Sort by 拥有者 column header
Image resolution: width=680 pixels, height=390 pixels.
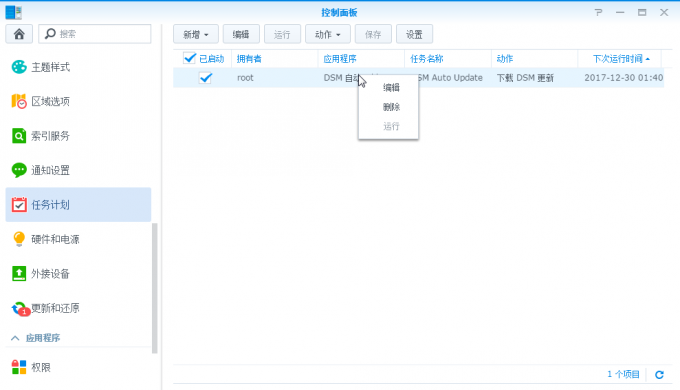click(275, 59)
